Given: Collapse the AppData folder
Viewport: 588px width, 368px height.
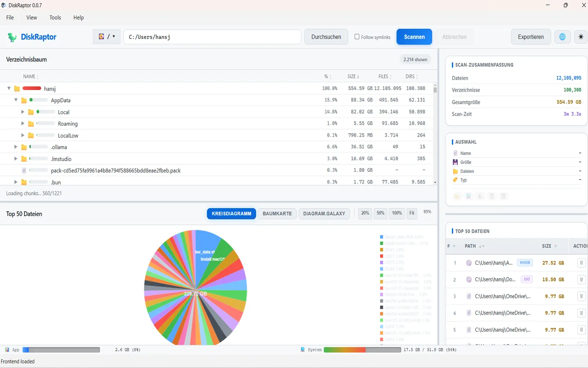Looking at the screenshot, I should click(16, 100).
